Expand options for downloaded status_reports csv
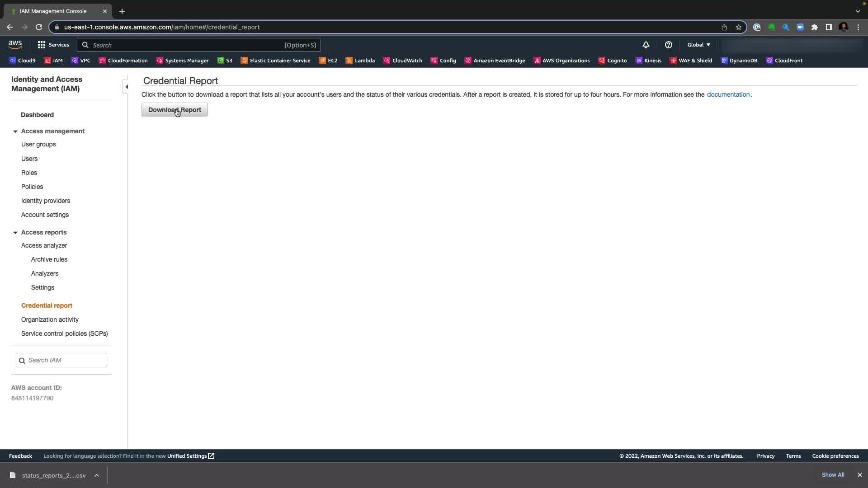This screenshot has width=868, height=488. [x=97, y=475]
